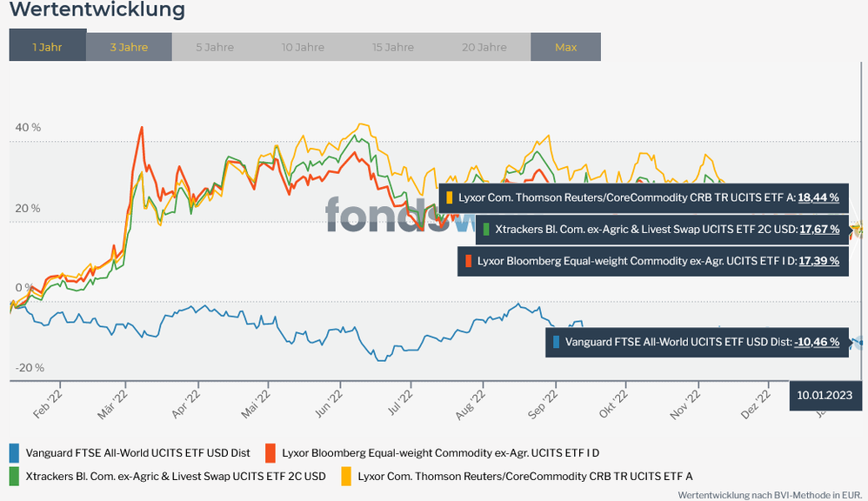Screen dimensions: 868x501
Task: Select the 5 Jahre period tab
Action: 213,47
